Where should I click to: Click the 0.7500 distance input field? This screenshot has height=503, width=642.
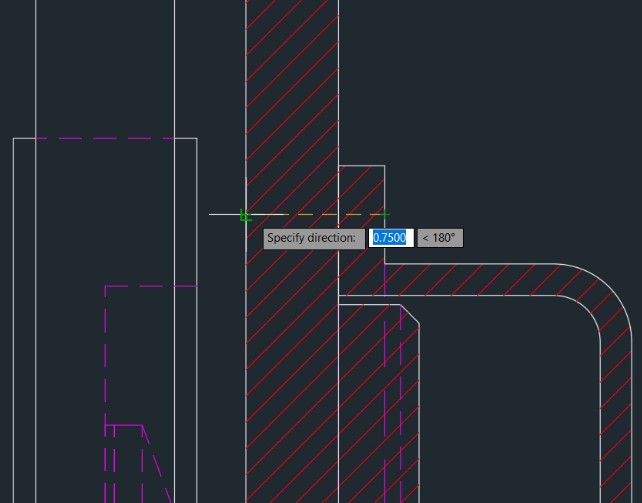coord(391,238)
